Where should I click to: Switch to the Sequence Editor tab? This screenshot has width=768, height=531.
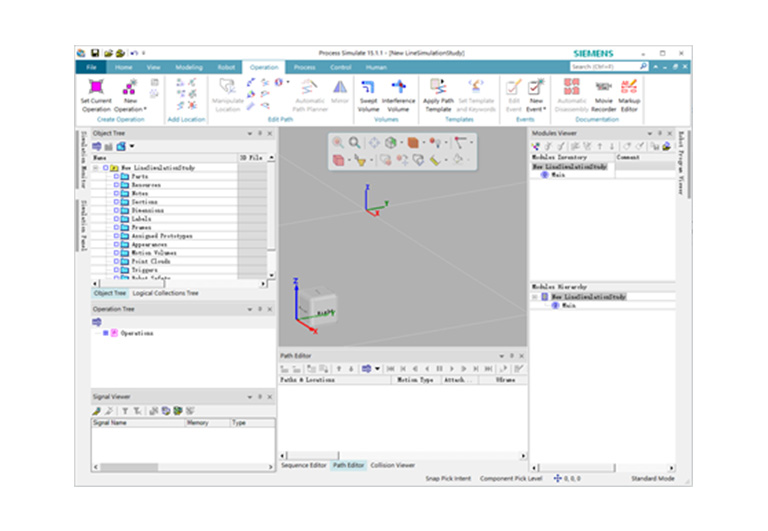pyautogui.click(x=304, y=465)
